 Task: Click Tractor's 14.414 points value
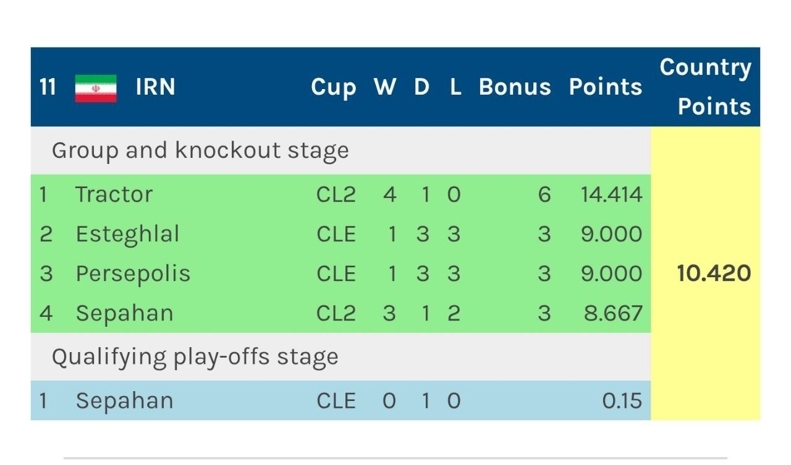point(611,195)
